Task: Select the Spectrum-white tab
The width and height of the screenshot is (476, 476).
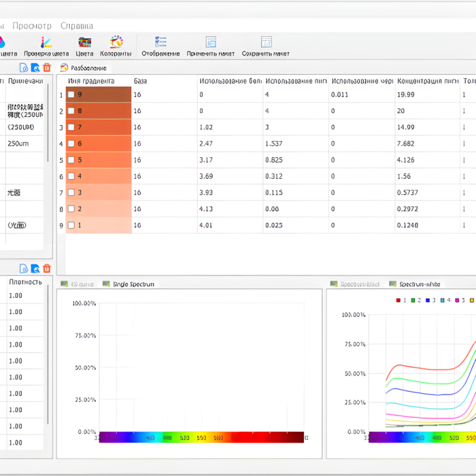Action: coord(416,284)
